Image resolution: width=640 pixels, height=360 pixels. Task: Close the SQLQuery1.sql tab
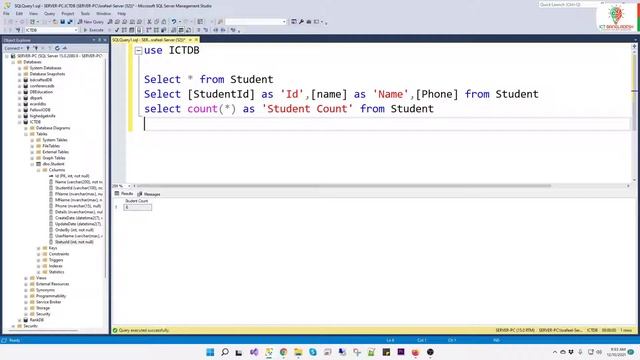point(196,40)
